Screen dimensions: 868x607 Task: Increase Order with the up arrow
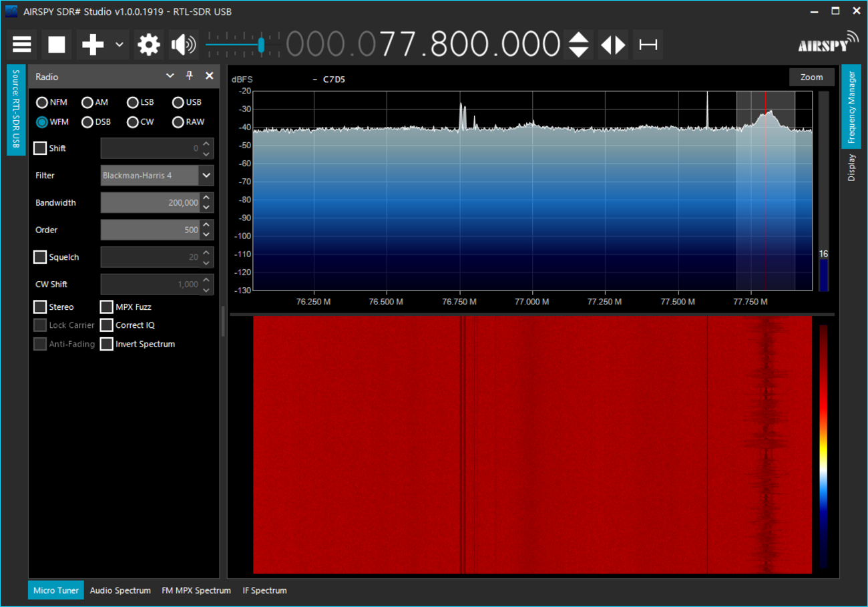pyautogui.click(x=207, y=225)
